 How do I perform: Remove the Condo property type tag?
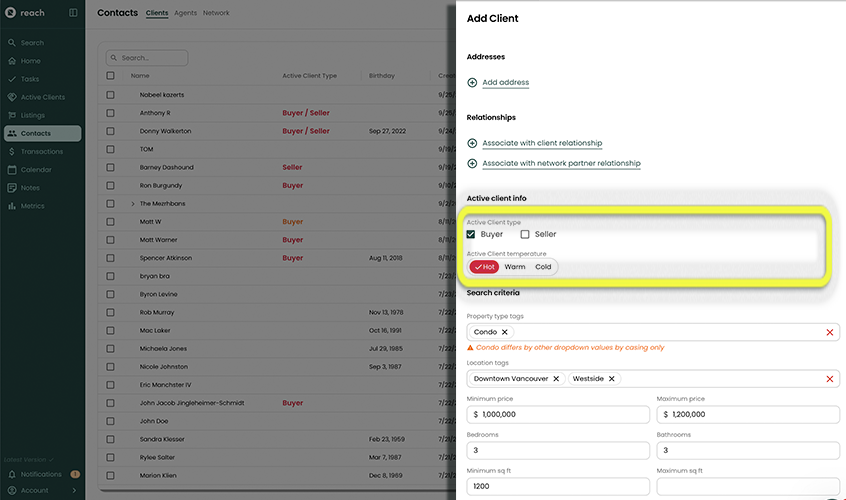point(504,332)
